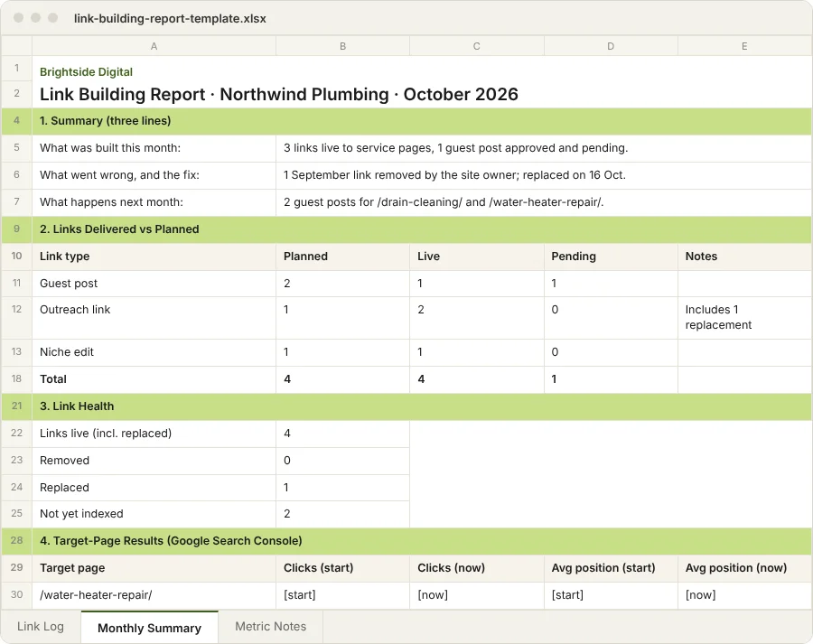Click the 'Link type' column heading cell
Viewport: 813px width, 644px height.
tap(154, 257)
